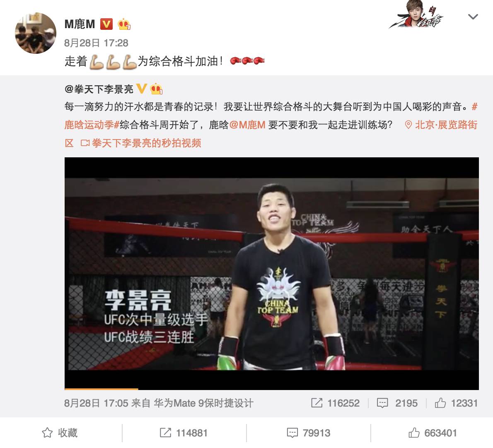This screenshot has height=448, width=493.
Task: Open the post options chevron dropdown
Action: (x=473, y=17)
